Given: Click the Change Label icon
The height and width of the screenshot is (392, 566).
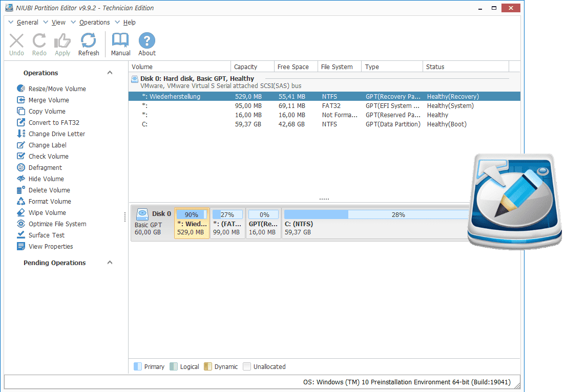Looking at the screenshot, I should point(21,145).
